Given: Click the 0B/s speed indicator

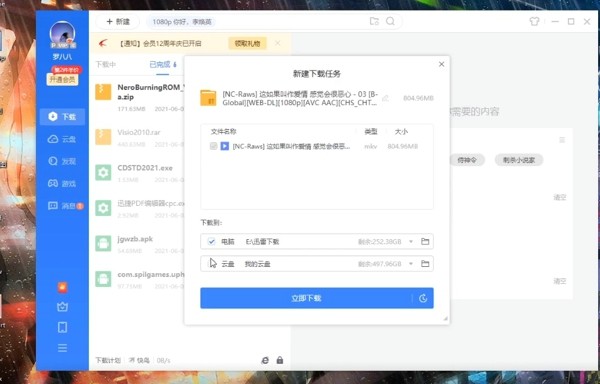Looking at the screenshot, I should point(163,360).
